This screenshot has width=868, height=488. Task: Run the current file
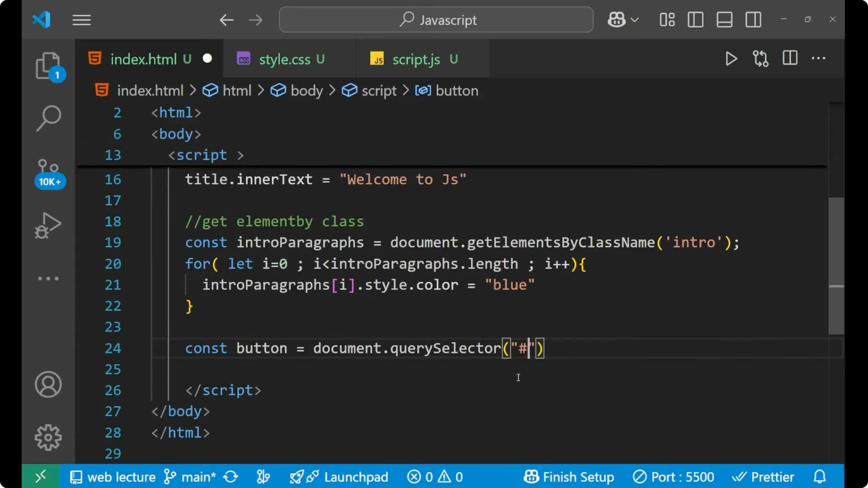click(x=731, y=59)
